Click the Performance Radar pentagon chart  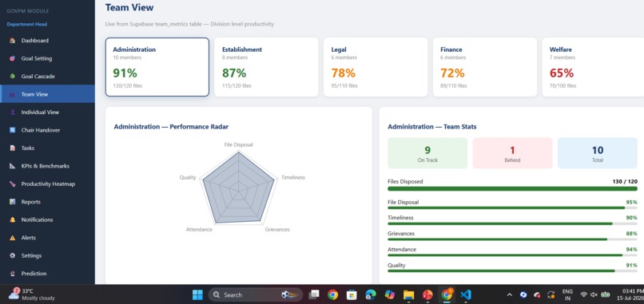coord(238,188)
